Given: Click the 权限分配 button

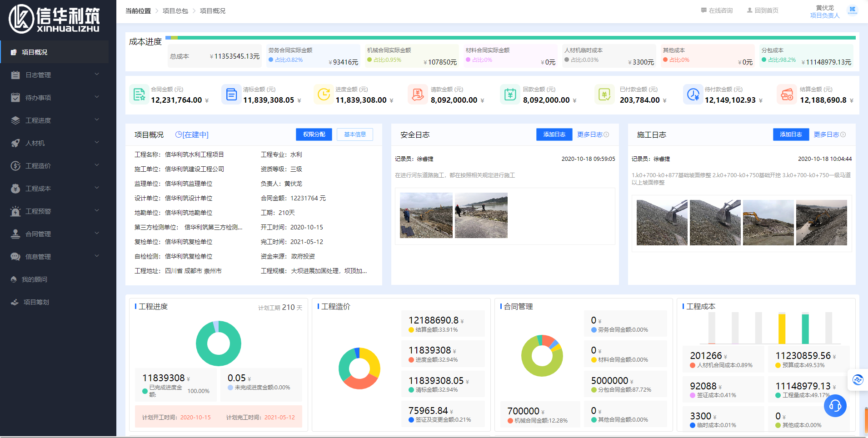Looking at the screenshot, I should [314, 134].
